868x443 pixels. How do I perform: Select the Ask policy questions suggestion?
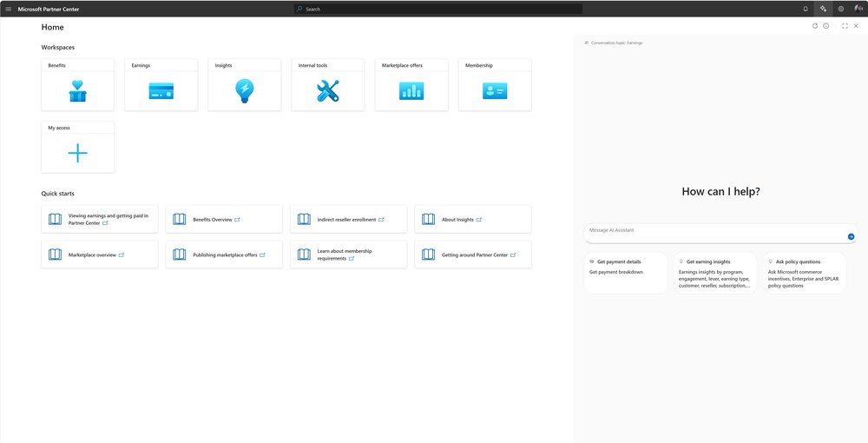click(x=805, y=273)
